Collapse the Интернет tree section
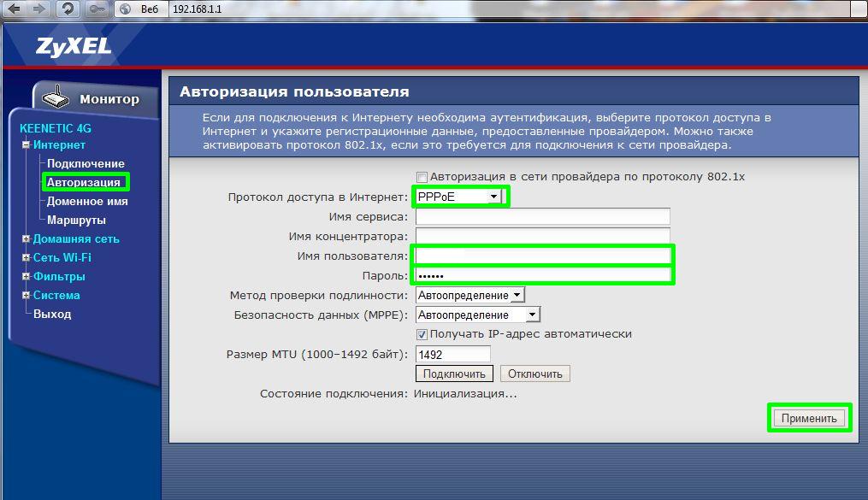The height and width of the screenshot is (500, 868). pyautogui.click(x=26, y=145)
